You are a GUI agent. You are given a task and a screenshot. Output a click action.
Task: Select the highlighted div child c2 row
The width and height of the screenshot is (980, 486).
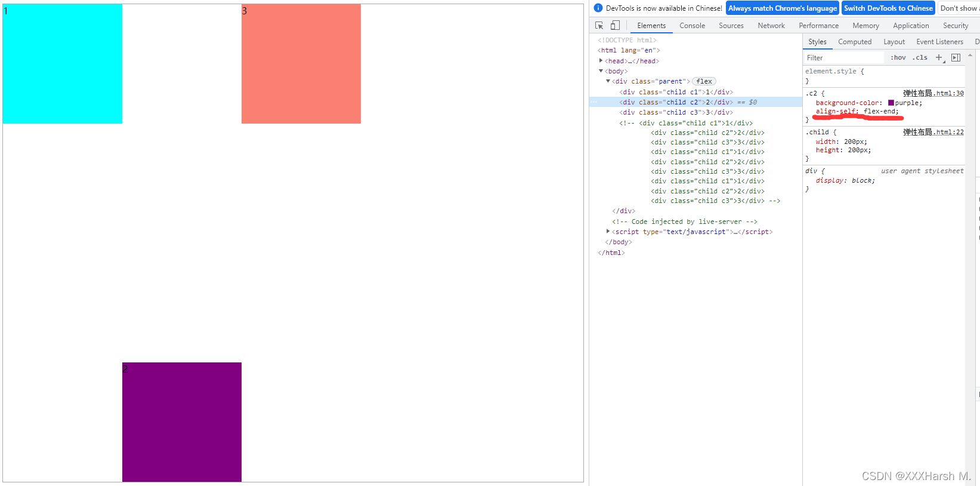pyautogui.click(x=695, y=102)
